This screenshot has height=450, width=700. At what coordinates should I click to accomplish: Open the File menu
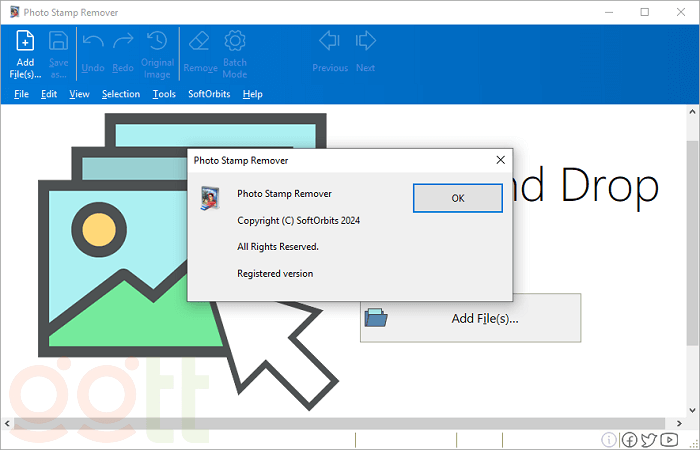point(21,94)
